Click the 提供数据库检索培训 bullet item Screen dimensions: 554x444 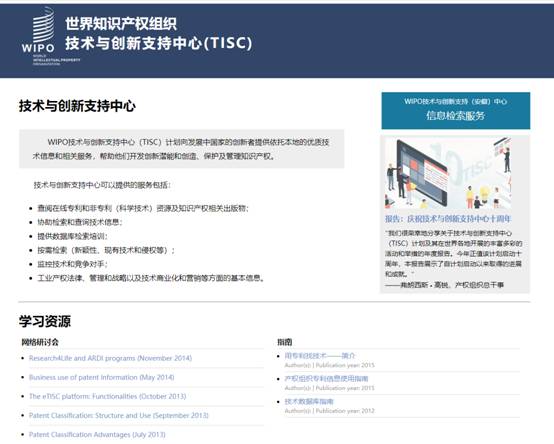(x=72, y=236)
